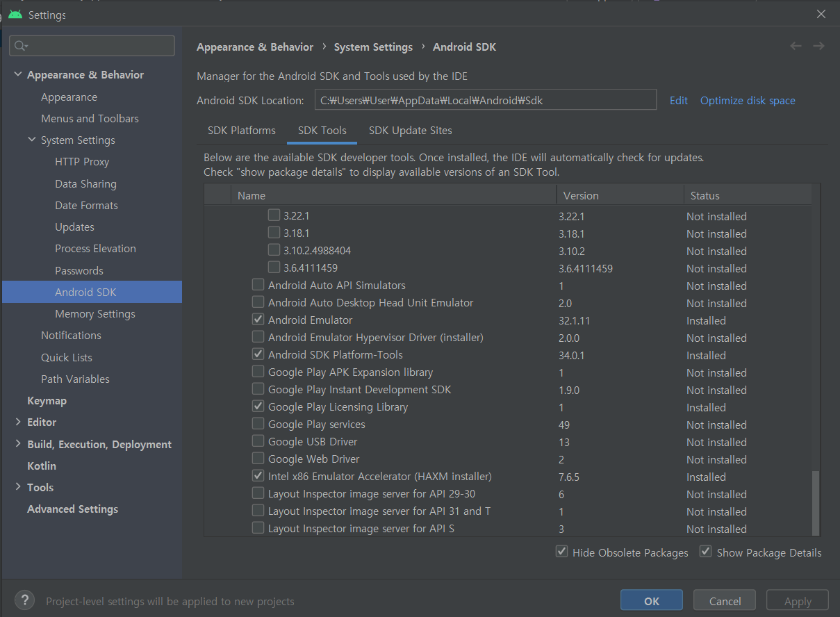Open Date Formats settings
Screen dimensions: 840x617
click(86, 205)
